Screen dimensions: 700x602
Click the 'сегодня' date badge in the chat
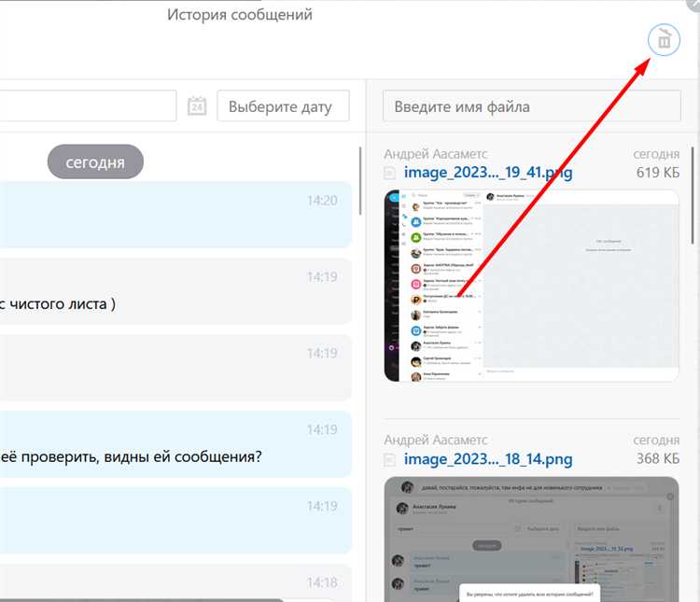[95, 161]
